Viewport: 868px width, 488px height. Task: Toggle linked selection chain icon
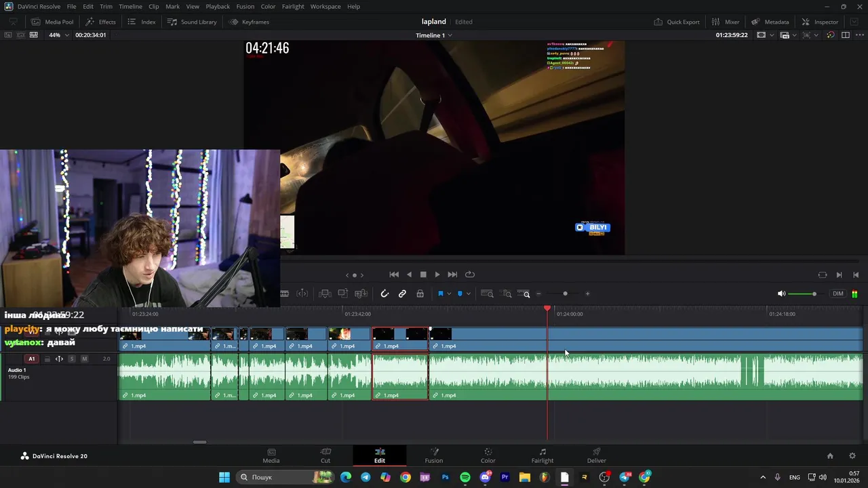coord(402,293)
